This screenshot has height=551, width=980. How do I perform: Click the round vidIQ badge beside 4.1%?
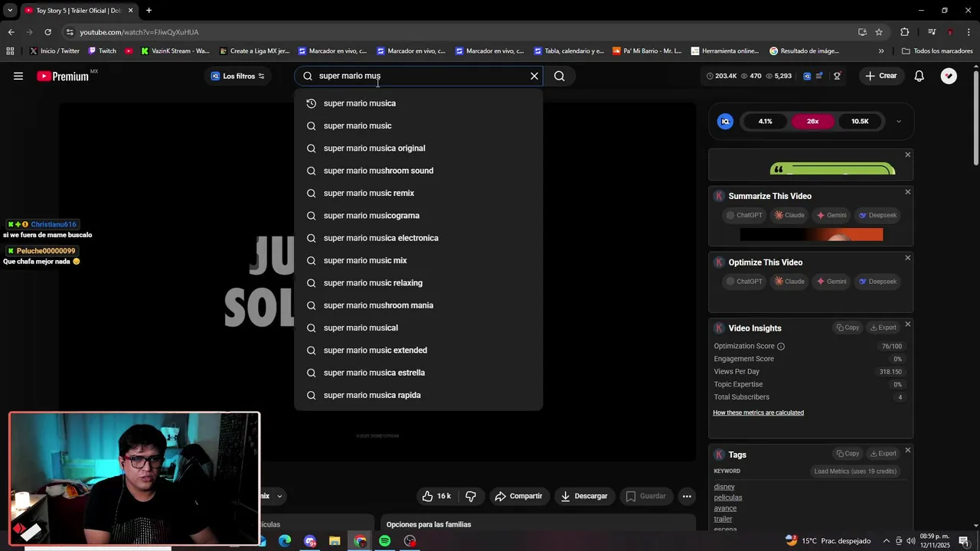pyautogui.click(x=725, y=121)
